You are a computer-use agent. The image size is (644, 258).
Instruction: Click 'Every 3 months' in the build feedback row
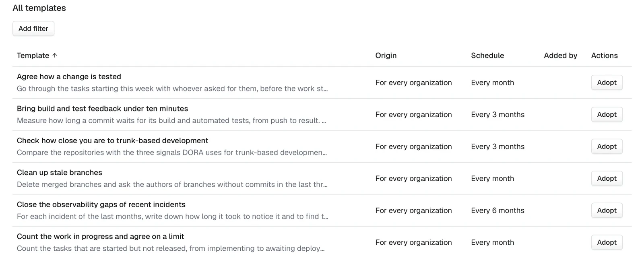coord(497,114)
